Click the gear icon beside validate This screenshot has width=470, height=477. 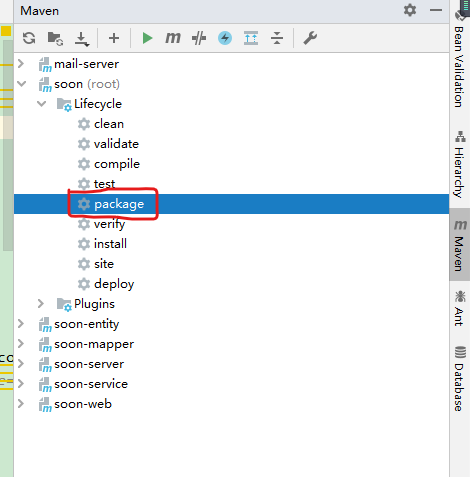84,144
